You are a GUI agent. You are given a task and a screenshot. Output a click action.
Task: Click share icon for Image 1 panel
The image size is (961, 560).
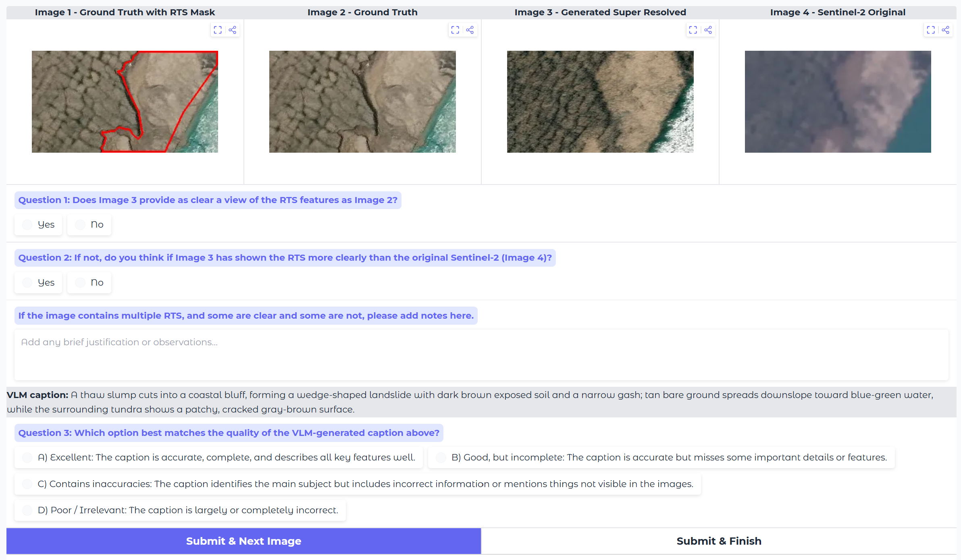(233, 30)
